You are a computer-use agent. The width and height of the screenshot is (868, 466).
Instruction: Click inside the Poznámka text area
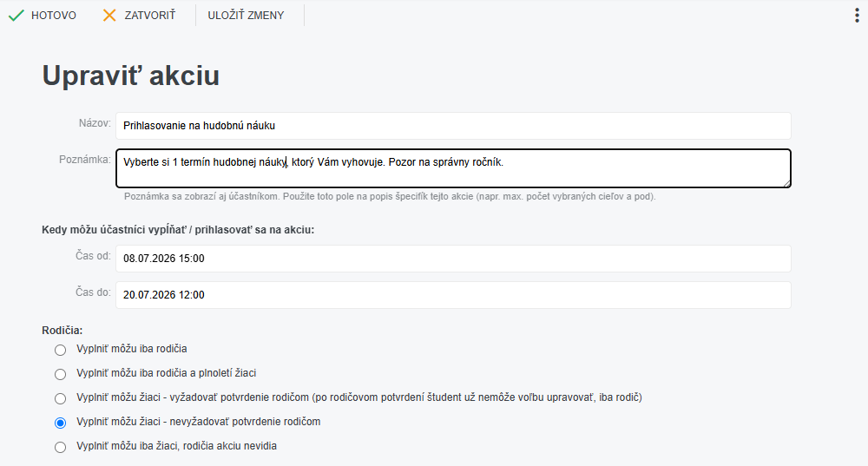point(453,168)
